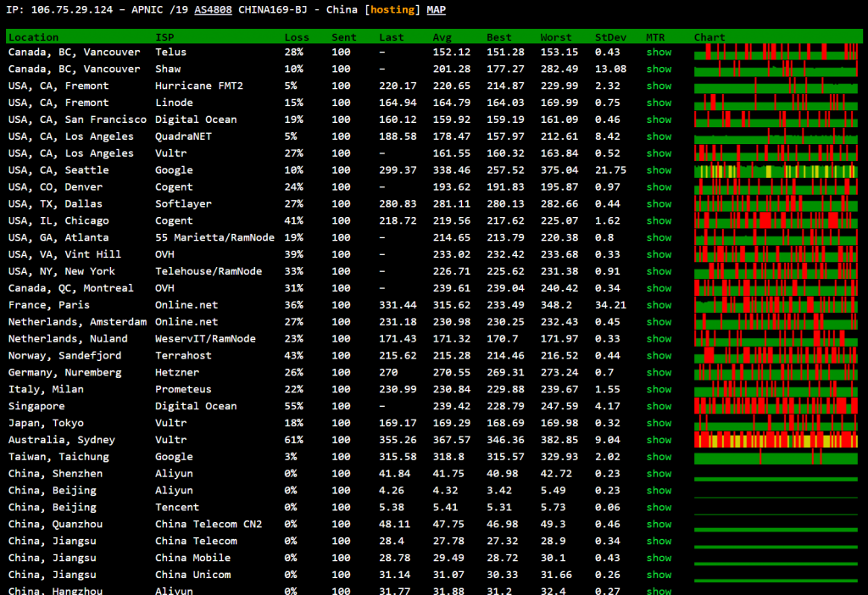Show MTR for the Sydney Vultr row
The image size is (868, 595).
[659, 440]
